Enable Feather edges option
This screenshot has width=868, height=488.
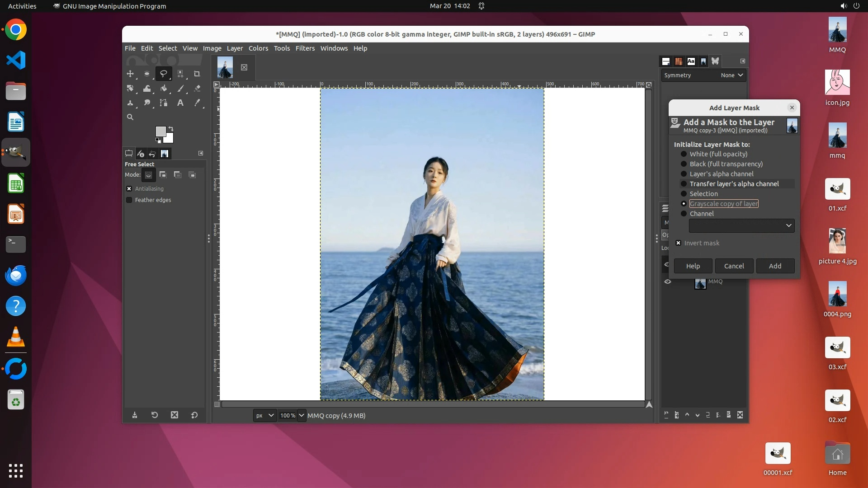click(x=129, y=200)
